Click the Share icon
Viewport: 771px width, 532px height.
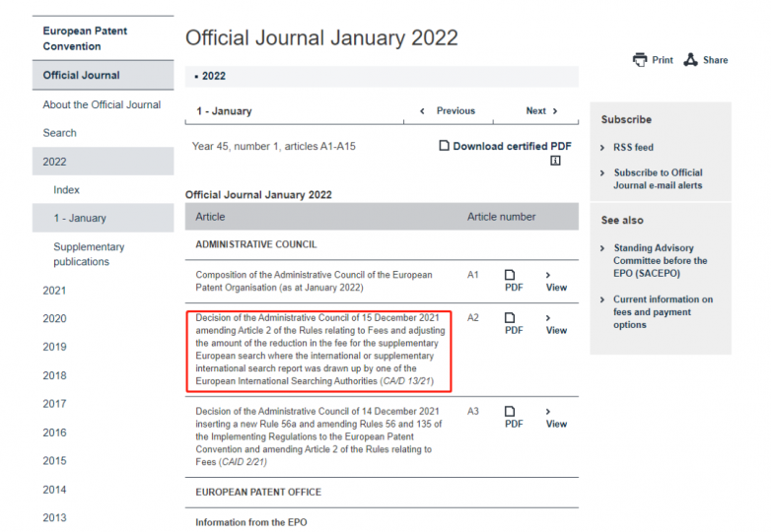(691, 60)
